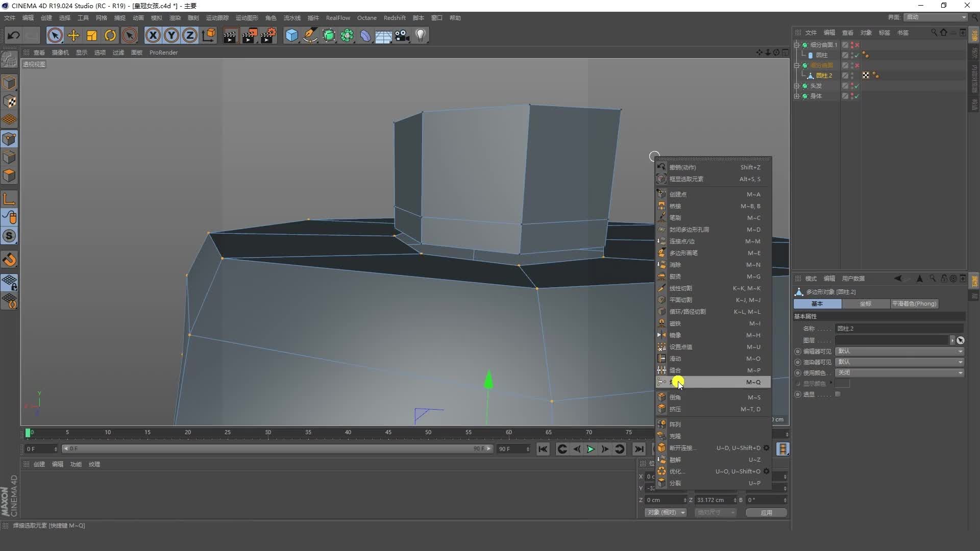Toggle the 透显 checkbox
The width and height of the screenshot is (980, 551).
click(838, 394)
